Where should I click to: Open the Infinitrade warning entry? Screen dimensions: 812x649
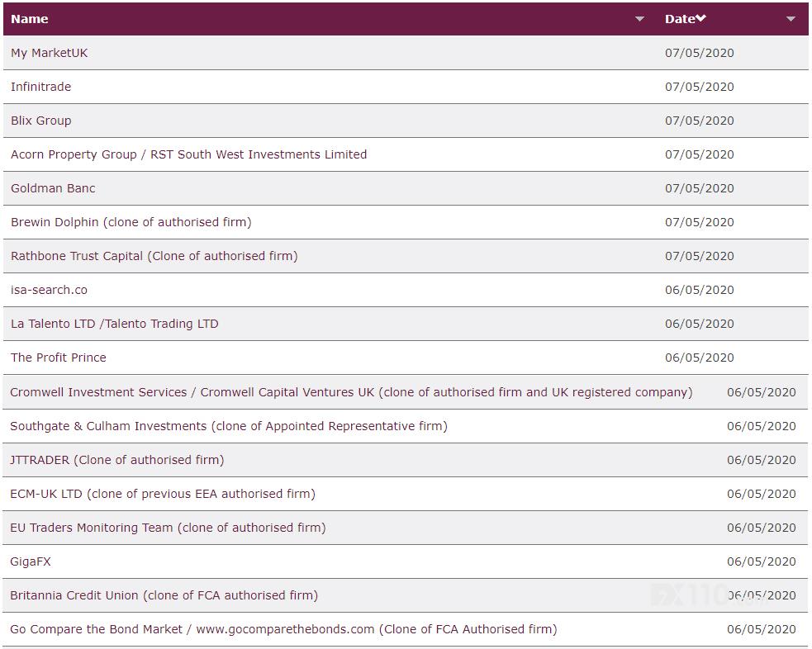[x=41, y=87]
